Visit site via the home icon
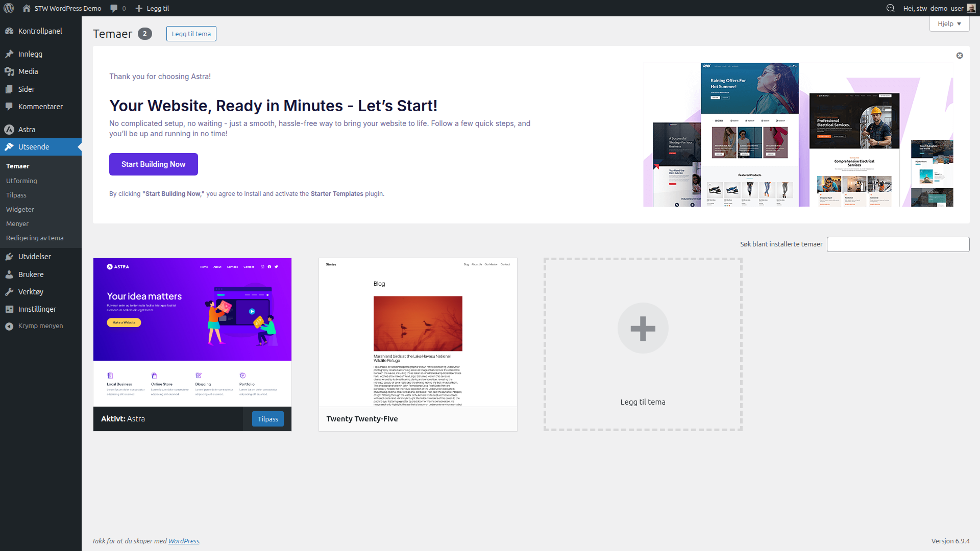The width and height of the screenshot is (980, 551). point(27,8)
